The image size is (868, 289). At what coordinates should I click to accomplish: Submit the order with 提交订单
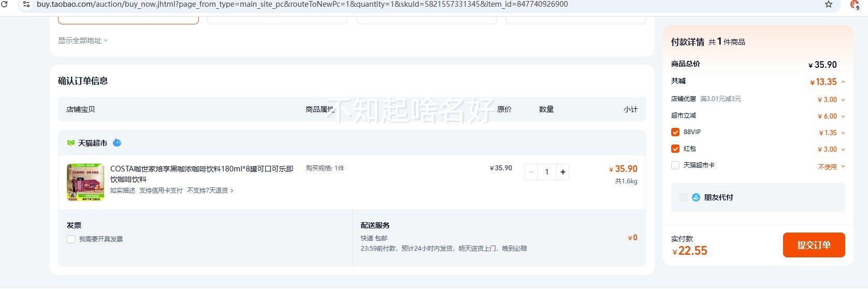[x=814, y=245]
